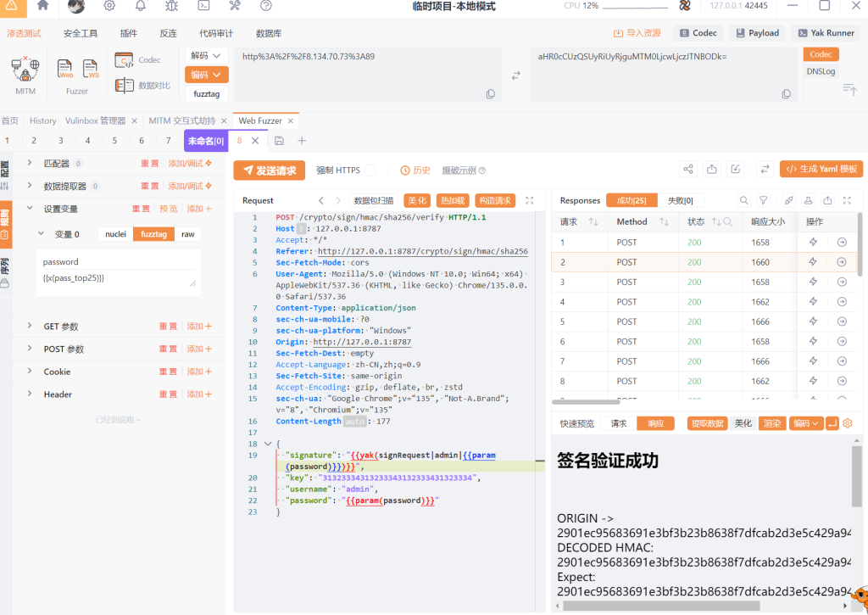
Task: Open the 安全工具 menu
Action: (81, 33)
